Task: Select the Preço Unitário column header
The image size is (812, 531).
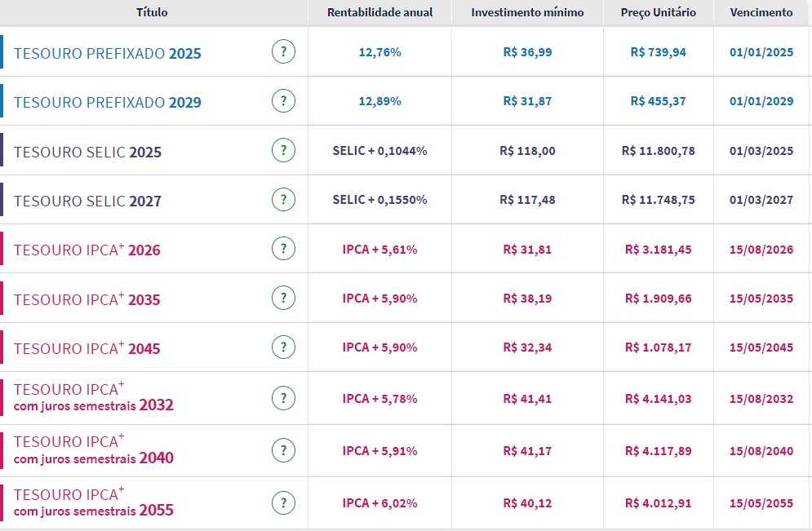Action: 658,12
